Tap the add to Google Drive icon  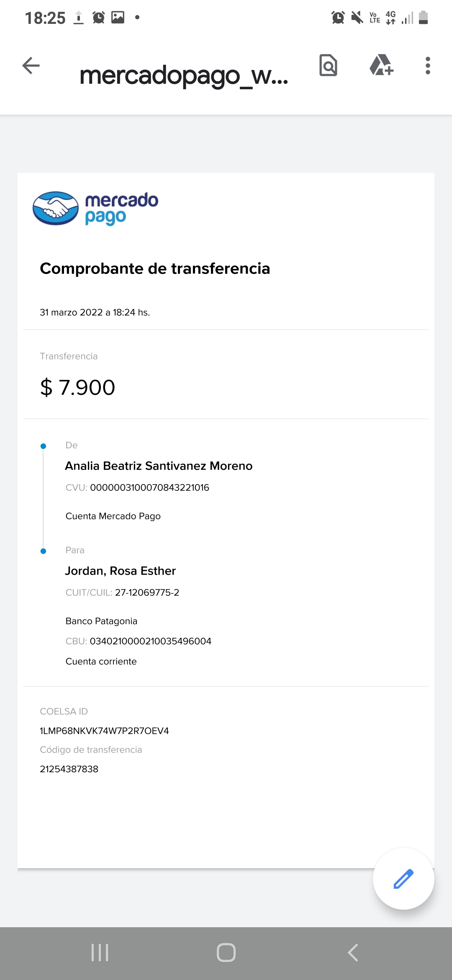pyautogui.click(x=381, y=65)
